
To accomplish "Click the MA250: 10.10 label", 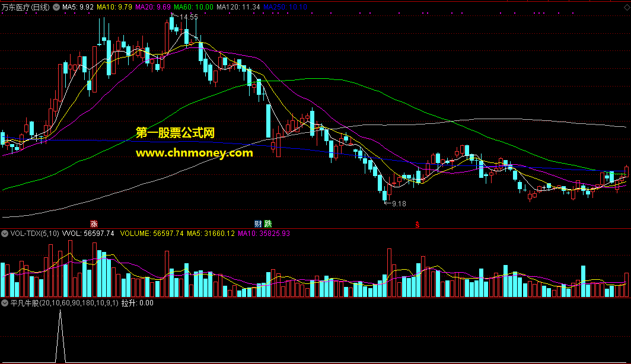I will coord(285,7).
